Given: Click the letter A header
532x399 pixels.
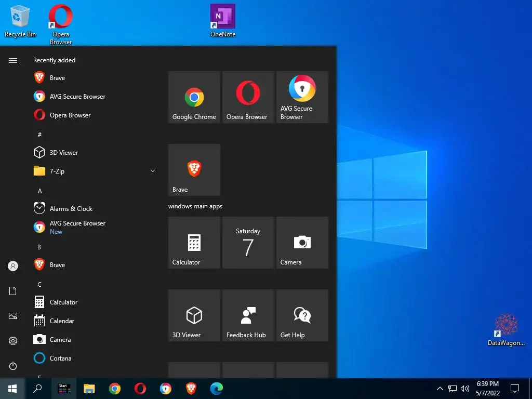Looking at the screenshot, I should pyautogui.click(x=39, y=191).
